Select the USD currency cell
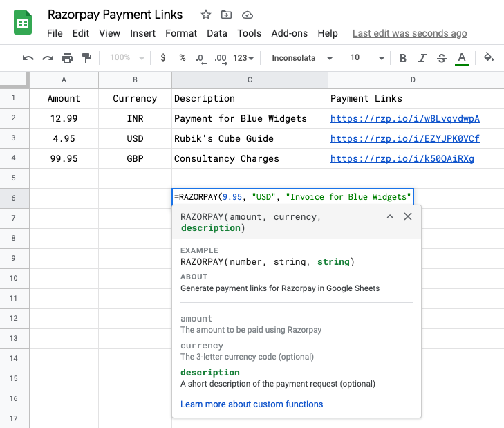Viewport: 504px width, 428px height. 135,138
